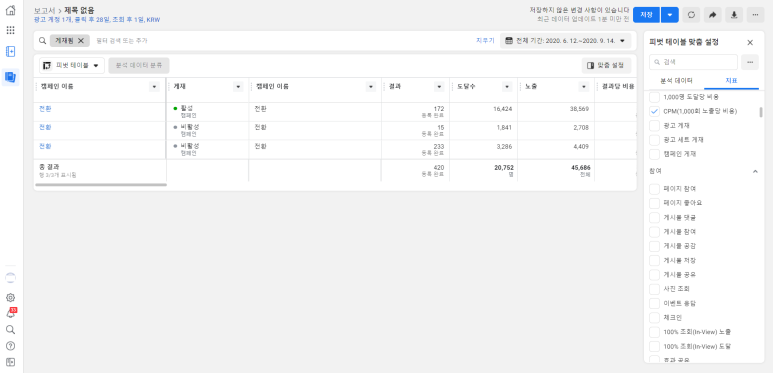Image resolution: width=773 pixels, height=373 pixels.
Task: Click the download export icon
Action: (x=734, y=15)
